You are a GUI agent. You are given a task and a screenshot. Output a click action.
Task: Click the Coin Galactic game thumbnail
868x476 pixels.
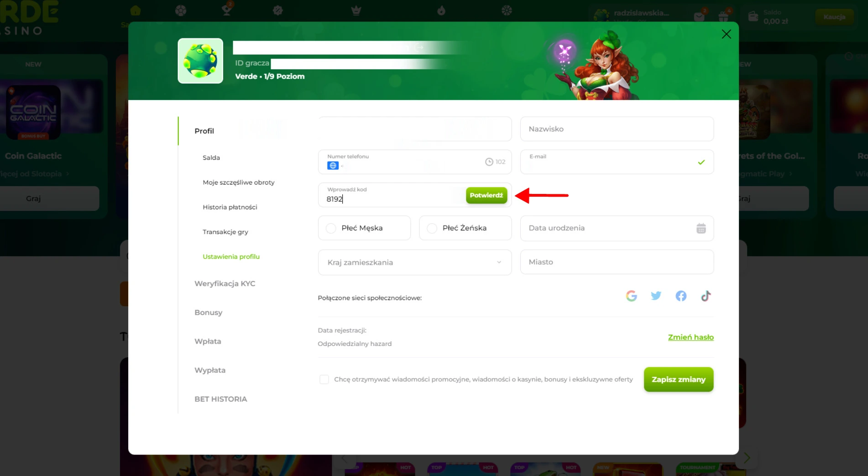[x=33, y=112]
